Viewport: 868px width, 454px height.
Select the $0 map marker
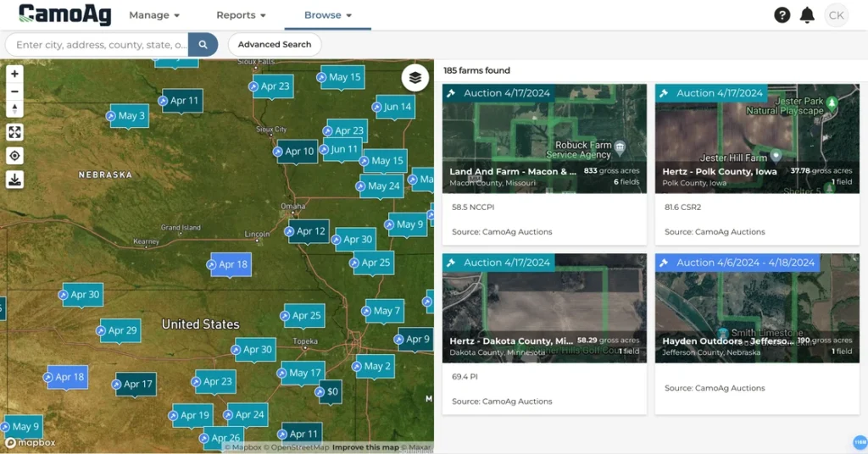pyautogui.click(x=330, y=392)
